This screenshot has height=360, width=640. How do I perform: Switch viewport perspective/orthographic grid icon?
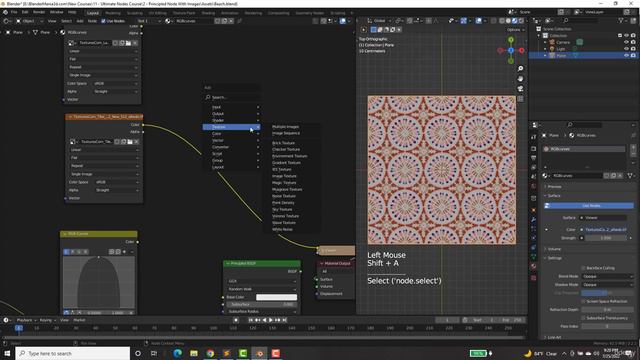(x=520, y=99)
